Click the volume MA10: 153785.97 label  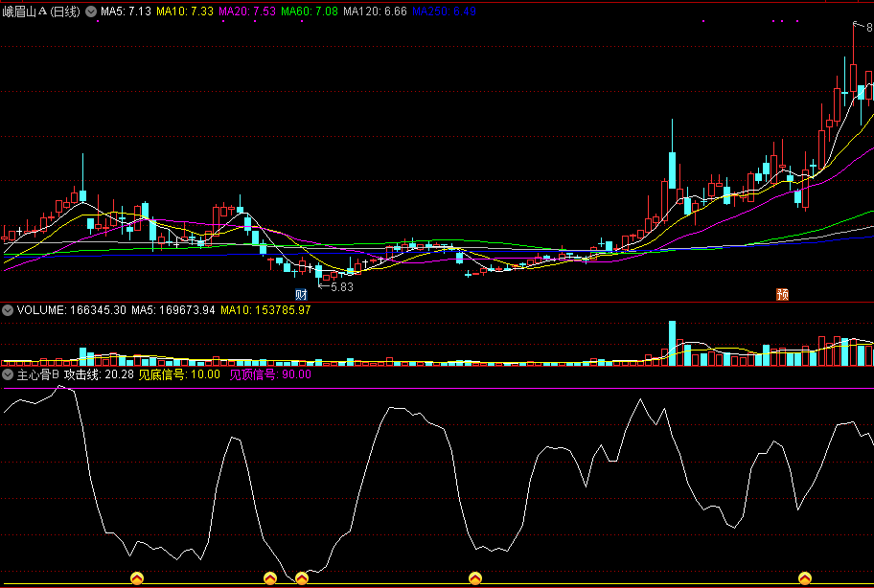(265, 310)
